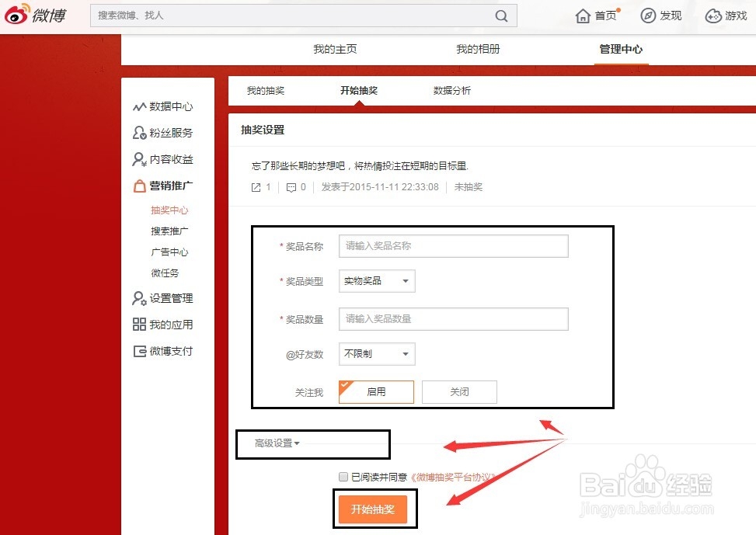
Task: Open 微任务 in the sidebar
Action: 165,273
